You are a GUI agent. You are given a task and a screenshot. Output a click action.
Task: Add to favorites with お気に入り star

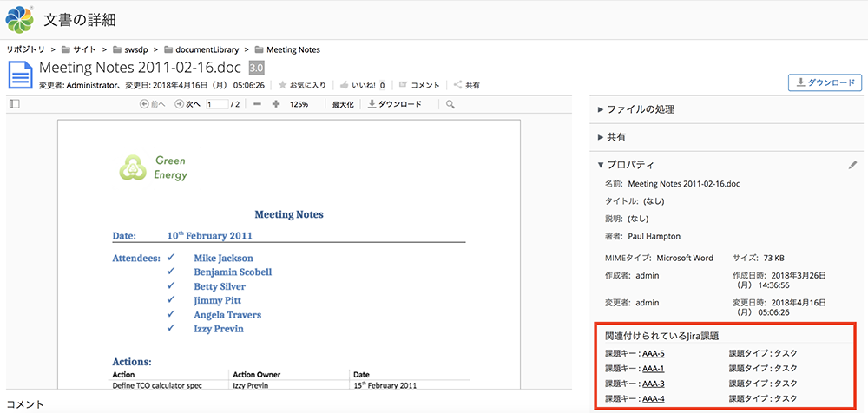coord(302,85)
